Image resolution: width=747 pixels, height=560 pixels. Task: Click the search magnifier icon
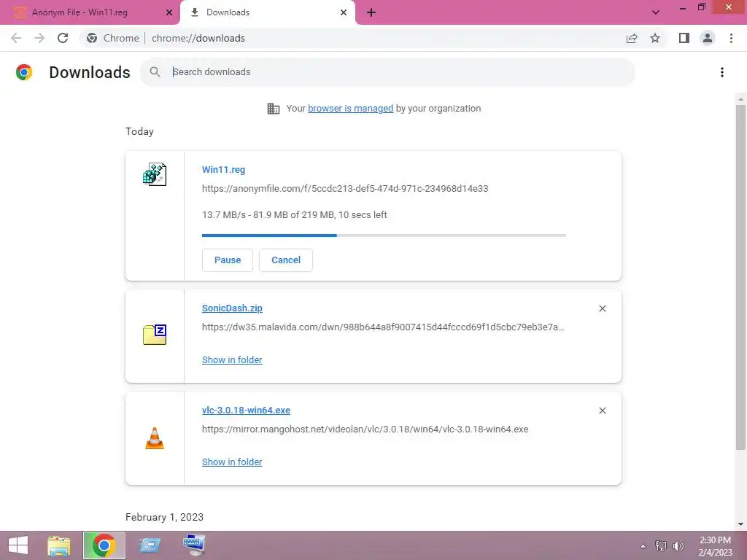point(155,72)
